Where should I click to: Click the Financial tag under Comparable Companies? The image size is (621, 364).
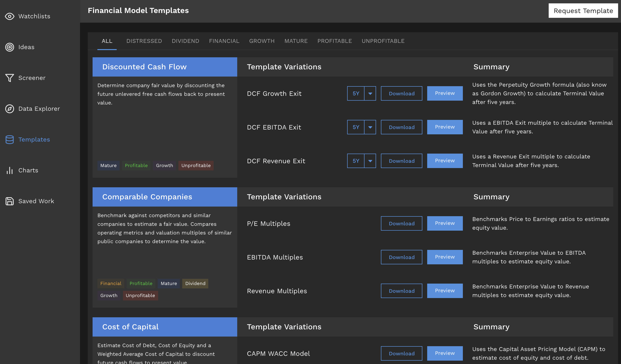[x=111, y=284]
